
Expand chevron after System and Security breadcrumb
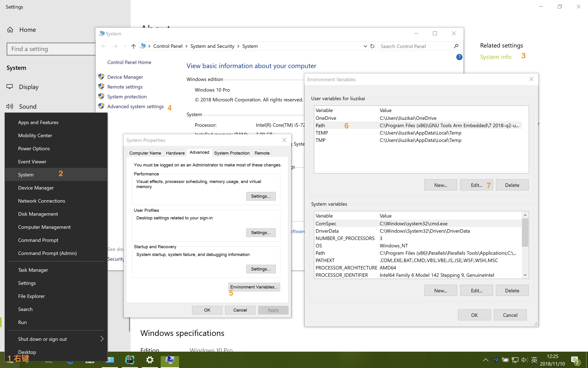[x=238, y=46]
